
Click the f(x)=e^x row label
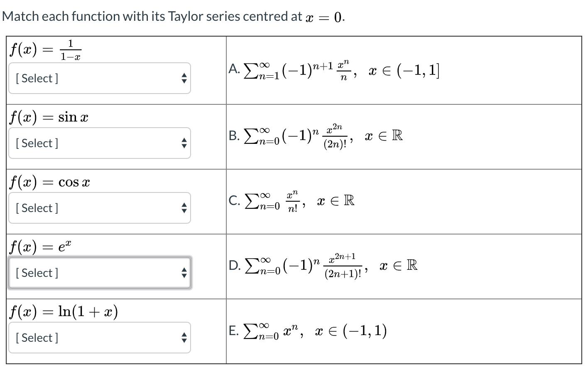pos(39,247)
